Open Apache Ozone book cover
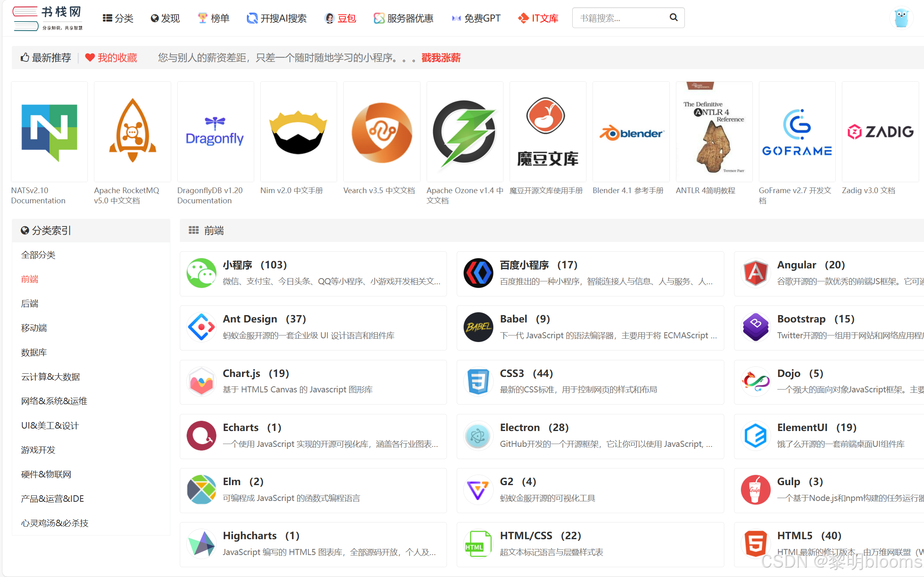This screenshot has height=577, width=924. point(465,132)
